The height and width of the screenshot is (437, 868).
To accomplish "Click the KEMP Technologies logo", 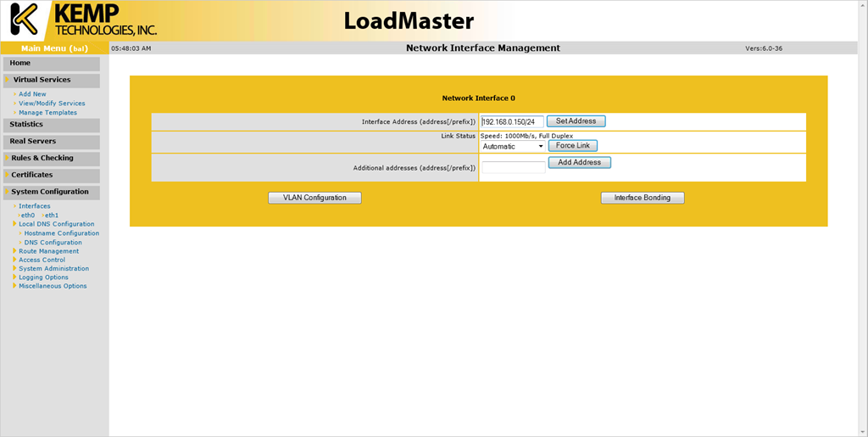I will pos(83,20).
